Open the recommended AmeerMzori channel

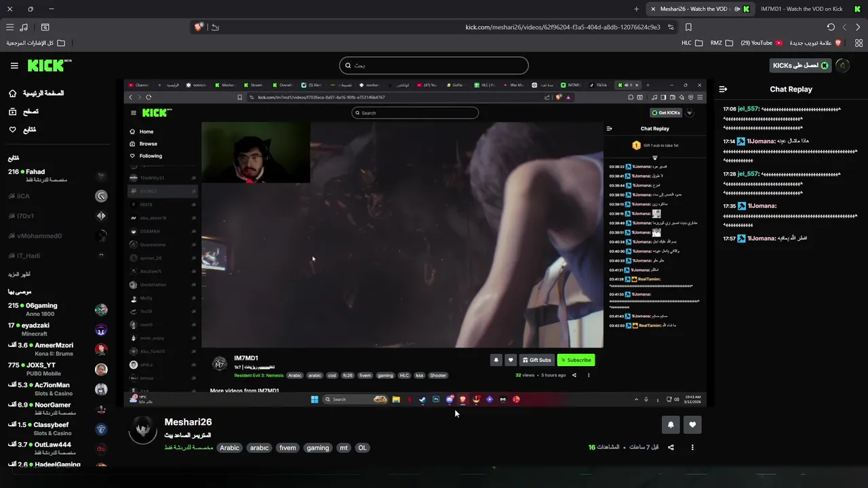[58, 349]
